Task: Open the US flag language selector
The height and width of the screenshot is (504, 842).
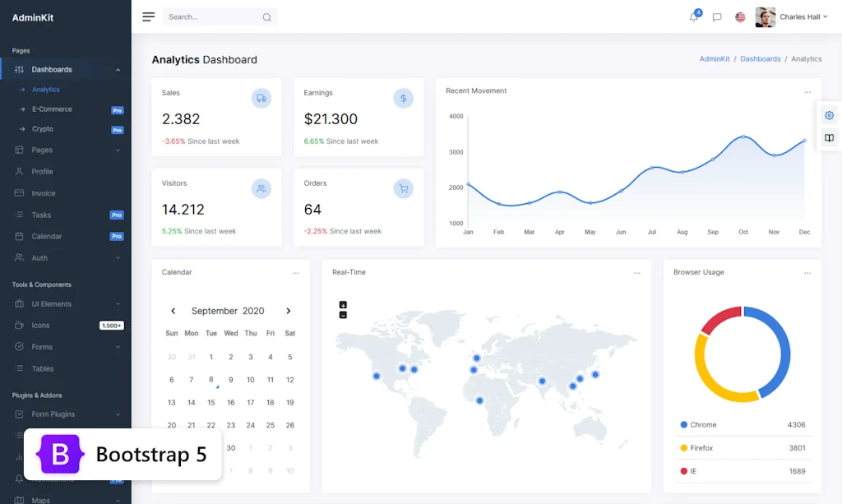Action: click(739, 16)
